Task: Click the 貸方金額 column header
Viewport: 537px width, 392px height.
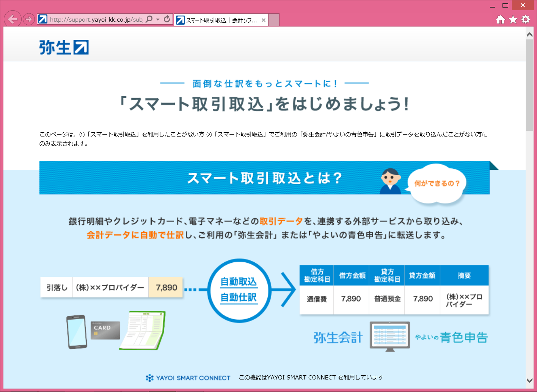Action: pos(422,276)
